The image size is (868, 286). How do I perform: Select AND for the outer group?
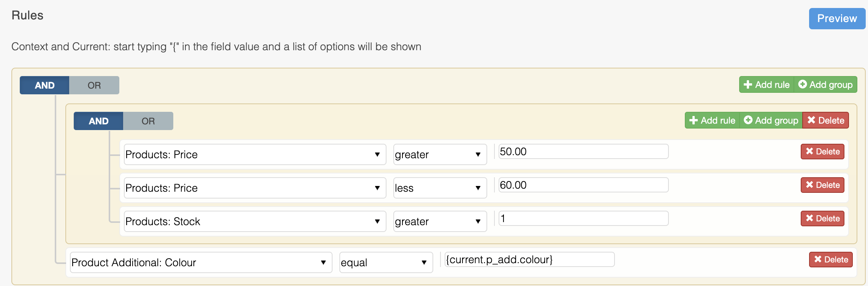[x=44, y=85]
